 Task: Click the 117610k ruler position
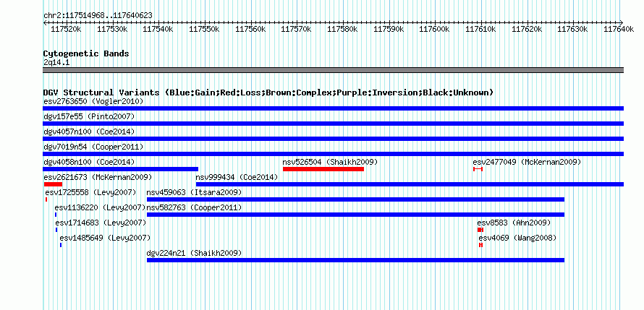click(480, 30)
